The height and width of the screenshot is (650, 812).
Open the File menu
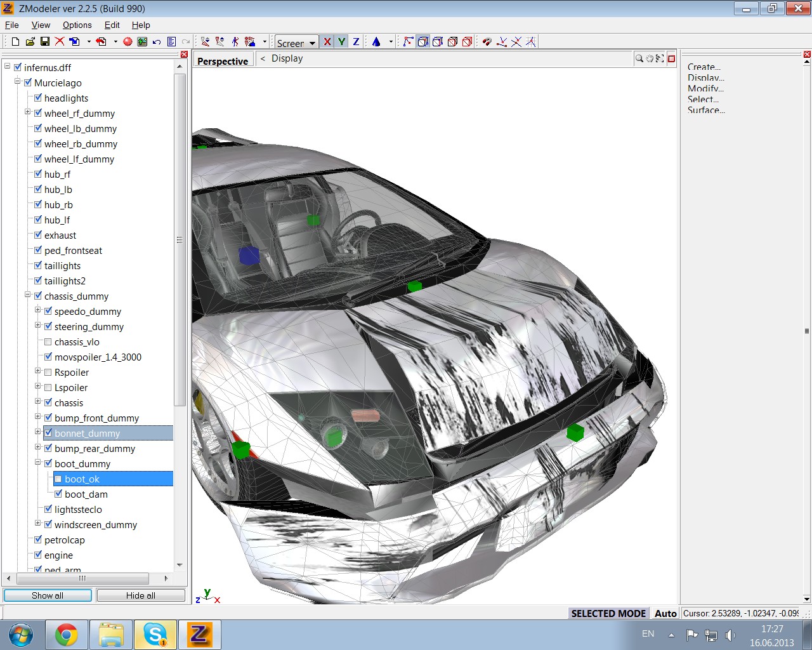pyautogui.click(x=12, y=25)
